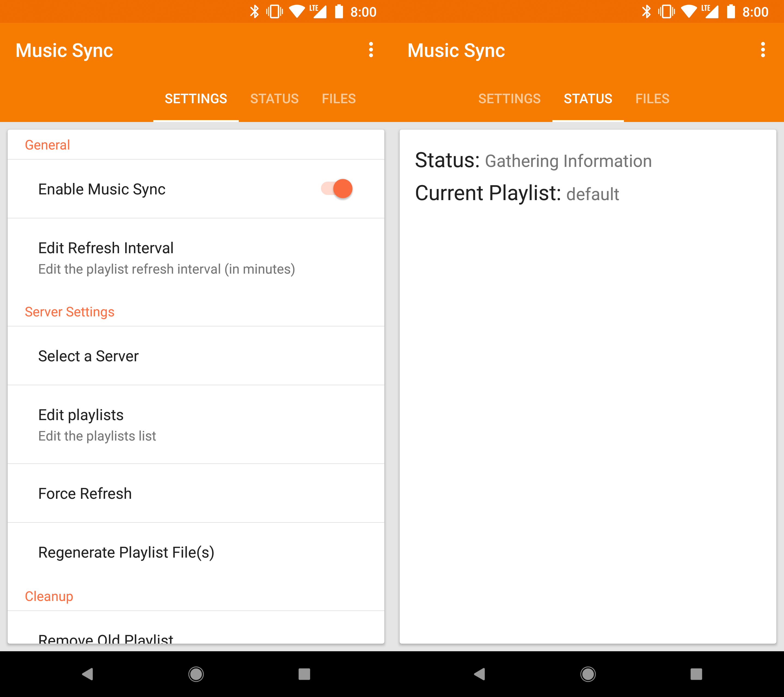Tap Home navigation button on right screen
The image size is (784, 697).
[x=588, y=674]
